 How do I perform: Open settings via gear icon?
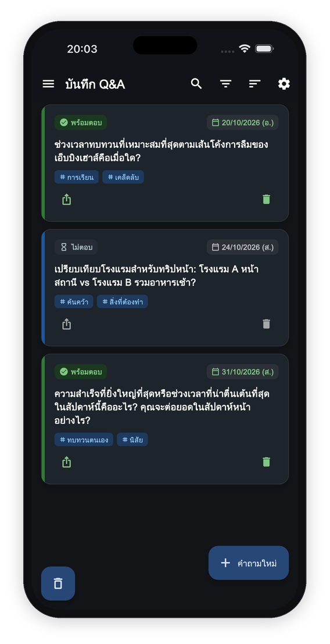click(x=284, y=84)
